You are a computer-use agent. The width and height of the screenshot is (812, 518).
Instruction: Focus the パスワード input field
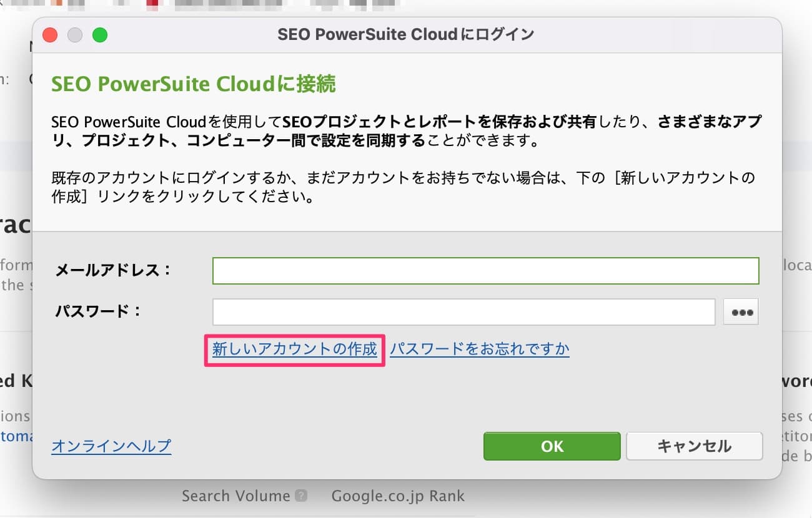point(463,312)
